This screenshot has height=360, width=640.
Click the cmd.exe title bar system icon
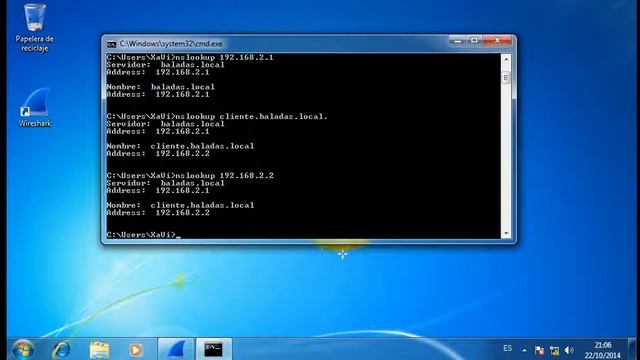111,44
